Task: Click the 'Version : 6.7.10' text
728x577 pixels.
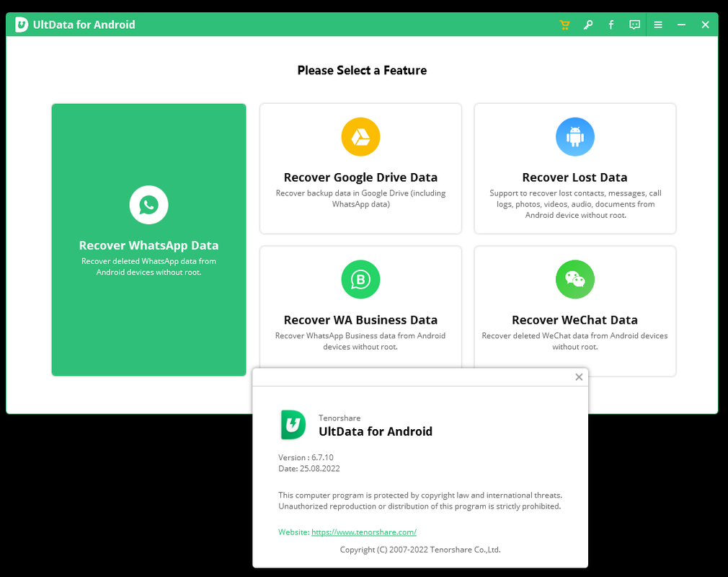Action: pos(306,457)
